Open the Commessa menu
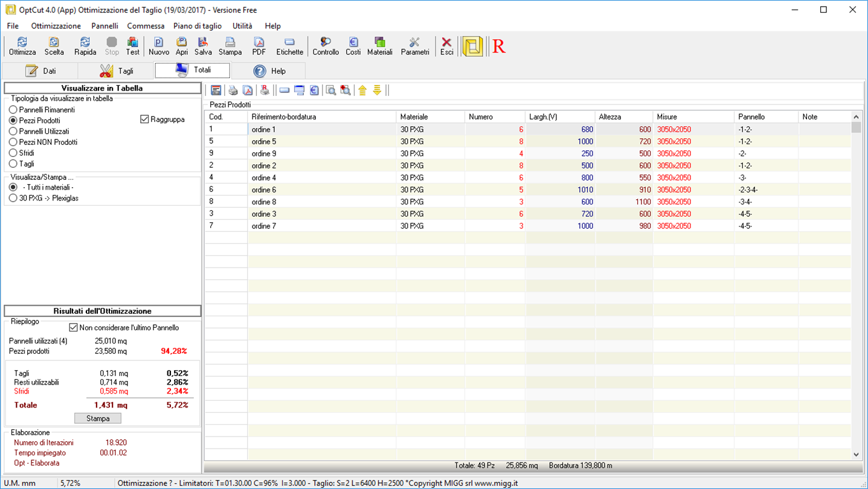The height and width of the screenshot is (489, 868). click(x=146, y=26)
